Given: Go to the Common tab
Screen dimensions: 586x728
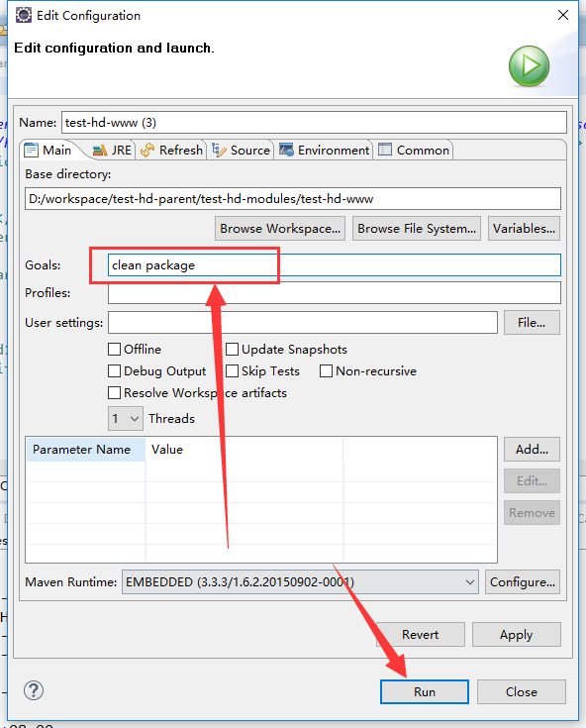Looking at the screenshot, I should point(414,151).
